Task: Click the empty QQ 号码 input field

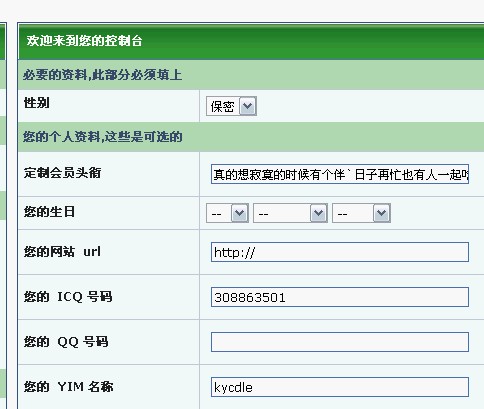Action: 340,342
